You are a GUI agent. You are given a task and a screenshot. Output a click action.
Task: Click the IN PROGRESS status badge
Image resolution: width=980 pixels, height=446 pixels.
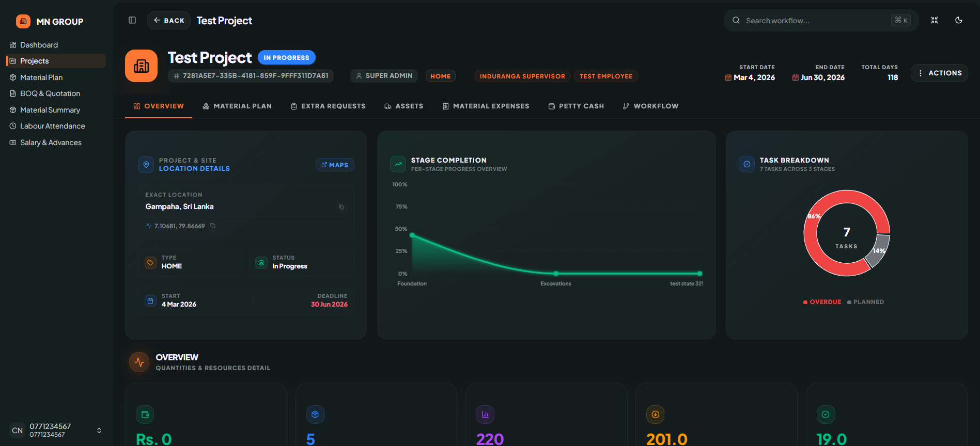(x=287, y=57)
